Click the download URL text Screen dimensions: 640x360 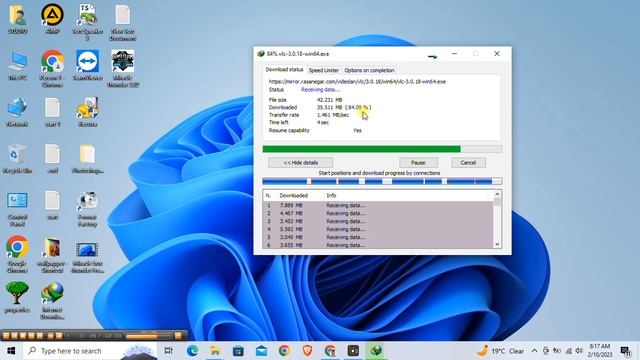(x=357, y=82)
